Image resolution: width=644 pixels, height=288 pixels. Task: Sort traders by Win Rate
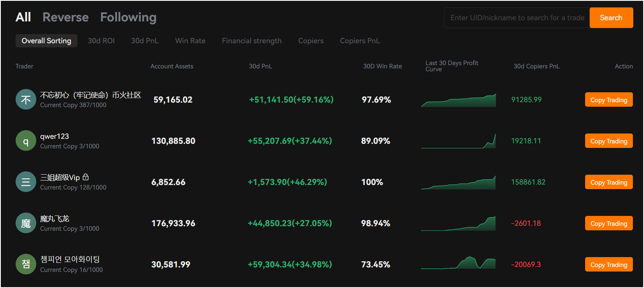[190, 41]
